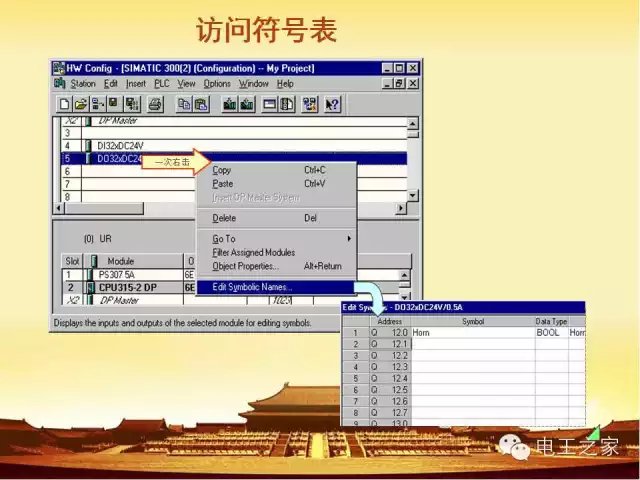Click the New document toolbar icon

click(x=64, y=103)
